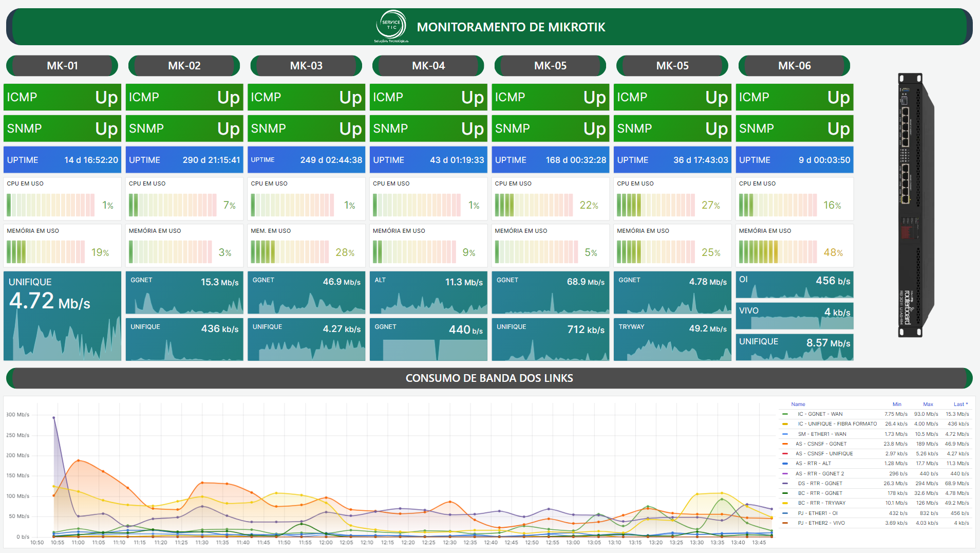
Task: Open the UNIFIQUE 712 kb/s panel
Action: (551, 339)
